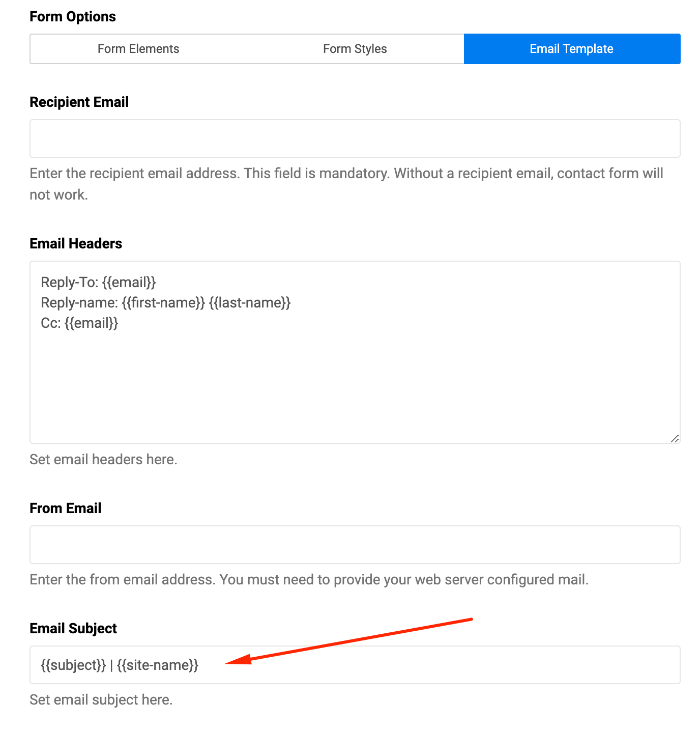Click the Email Headers label
Viewport: 700px width, 730px height.
(76, 244)
